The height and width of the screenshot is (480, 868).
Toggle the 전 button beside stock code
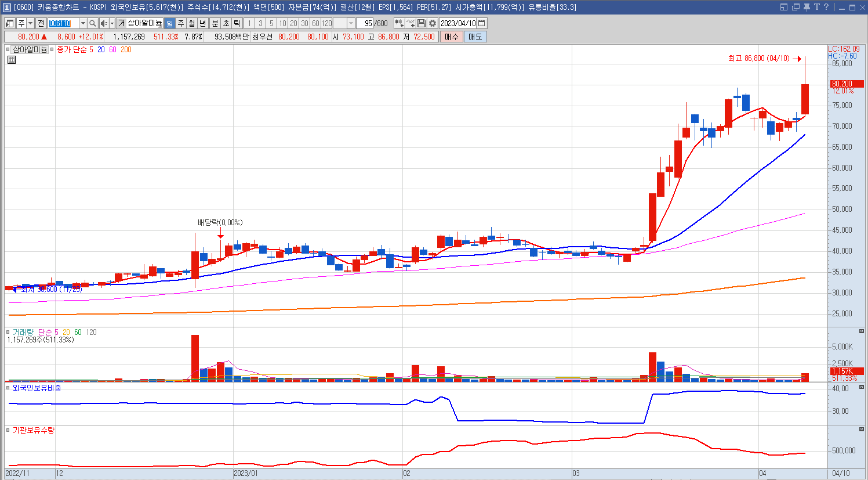point(41,23)
